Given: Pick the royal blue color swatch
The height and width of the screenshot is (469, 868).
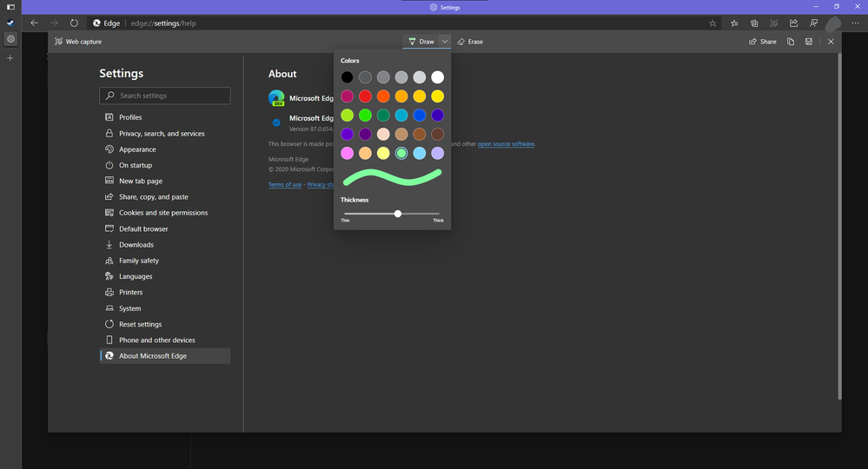Looking at the screenshot, I should pyautogui.click(x=420, y=115).
